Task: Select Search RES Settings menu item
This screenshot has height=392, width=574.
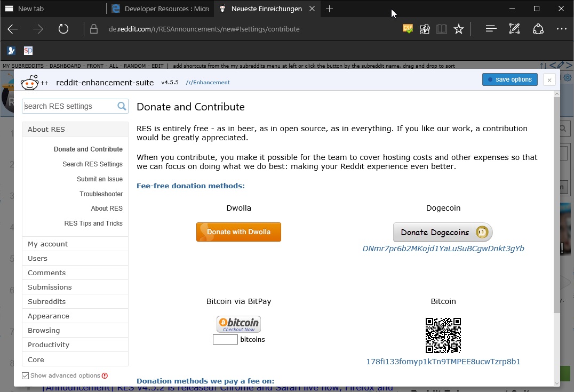Action: [92, 164]
